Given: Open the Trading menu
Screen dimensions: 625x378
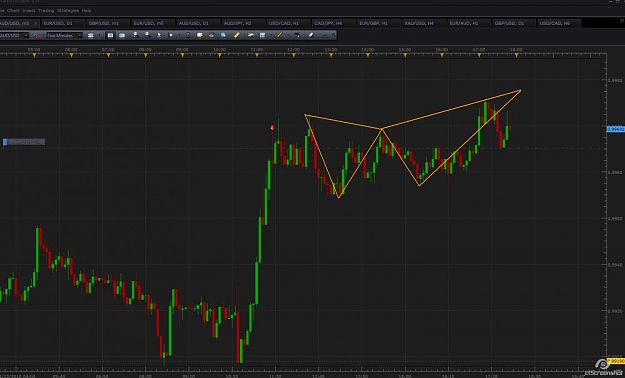Looking at the screenshot, I should [x=46, y=10].
